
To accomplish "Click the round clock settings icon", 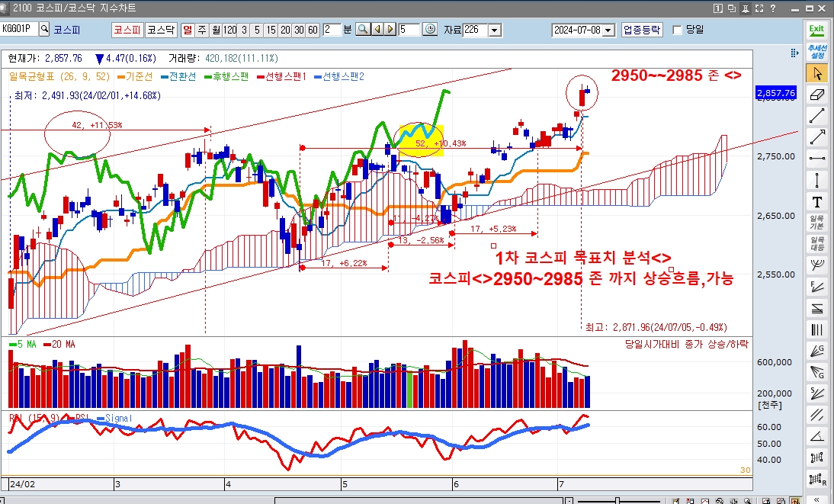I will [430, 30].
